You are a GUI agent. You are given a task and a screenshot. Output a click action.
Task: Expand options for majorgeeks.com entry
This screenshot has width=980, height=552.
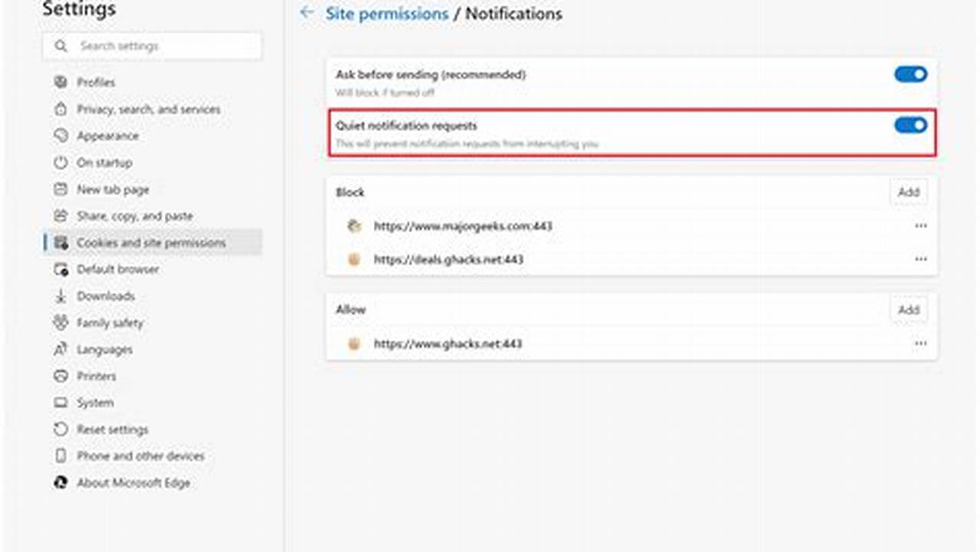(x=921, y=225)
